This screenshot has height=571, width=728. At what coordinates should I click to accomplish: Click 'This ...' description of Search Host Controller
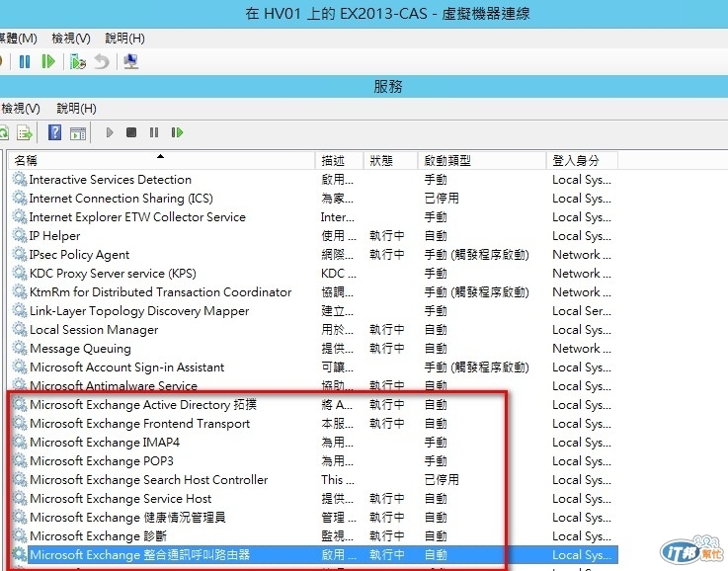[x=338, y=479]
